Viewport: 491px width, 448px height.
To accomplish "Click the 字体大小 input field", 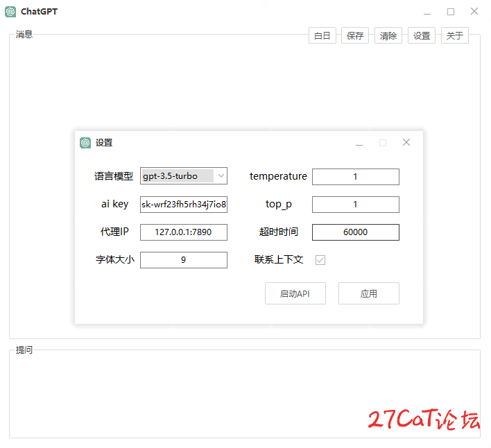I will tap(184, 260).
